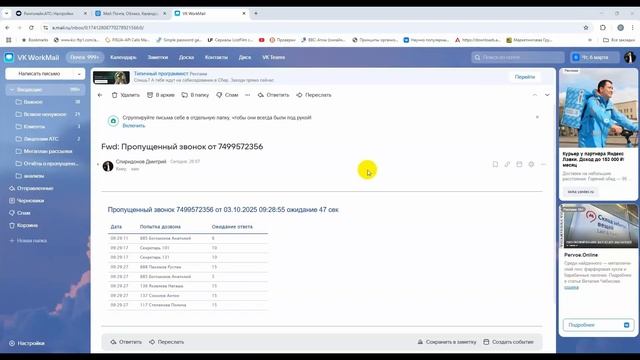The image size is (640, 360).
Task: Click the bookmark icon in the message header
Action: (x=495, y=164)
